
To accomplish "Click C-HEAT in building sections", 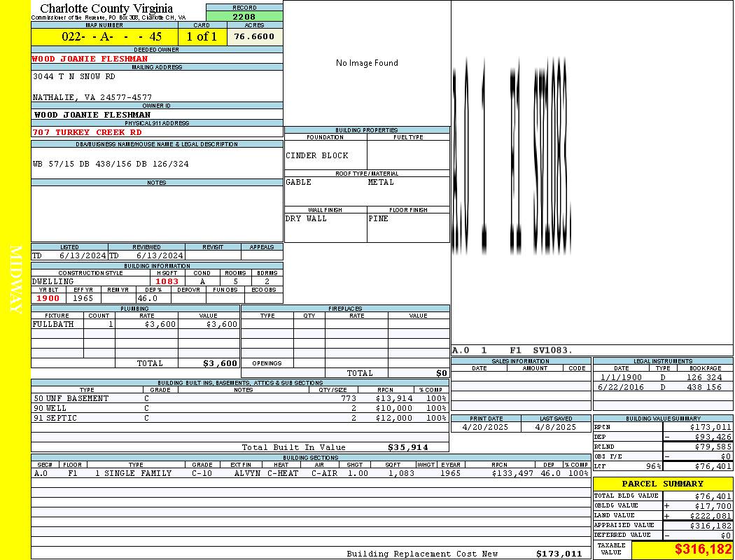I will click(283, 473).
